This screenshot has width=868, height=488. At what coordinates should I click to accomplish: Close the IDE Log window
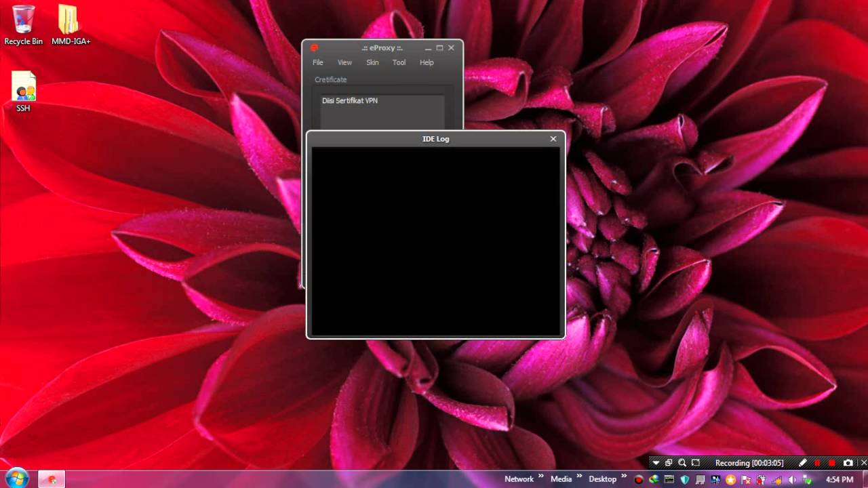553,139
